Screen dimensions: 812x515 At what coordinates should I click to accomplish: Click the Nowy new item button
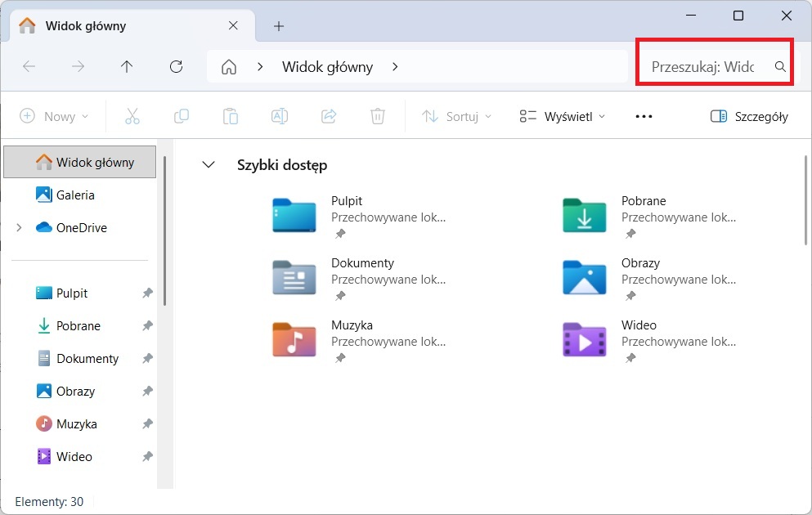click(54, 116)
